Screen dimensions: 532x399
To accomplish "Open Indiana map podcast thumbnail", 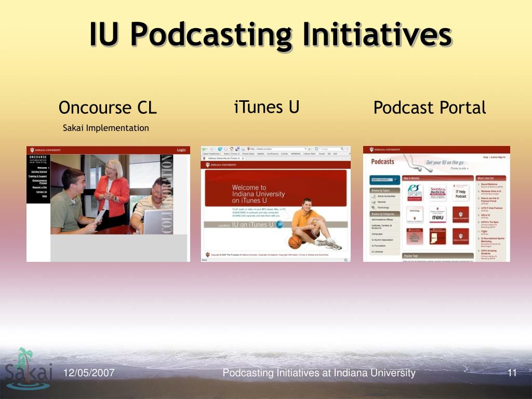I will coord(437,236).
